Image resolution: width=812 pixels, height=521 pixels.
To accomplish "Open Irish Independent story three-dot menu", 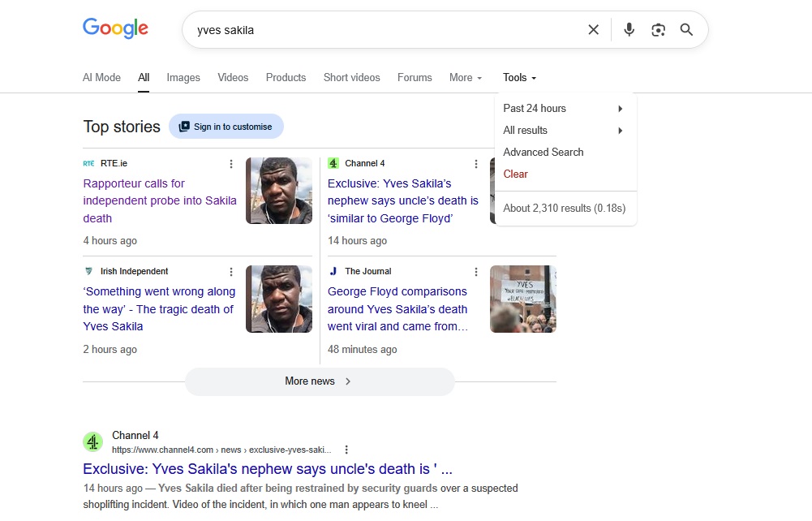I will (231, 272).
